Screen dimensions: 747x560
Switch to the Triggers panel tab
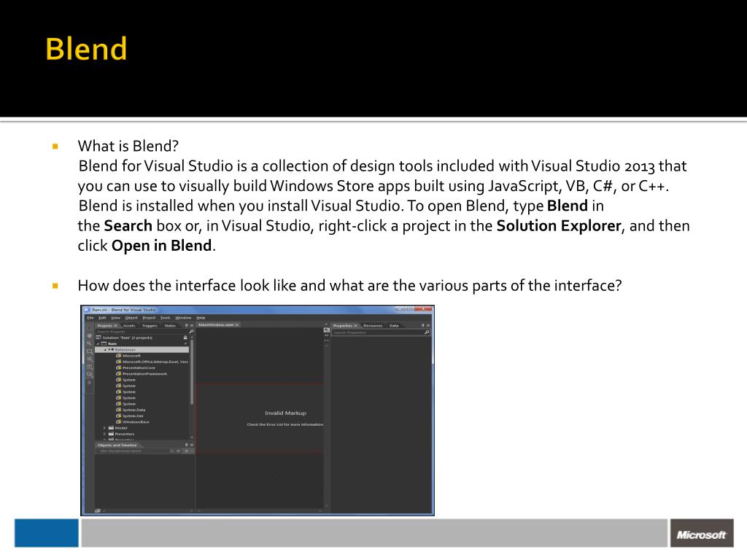[150, 326]
